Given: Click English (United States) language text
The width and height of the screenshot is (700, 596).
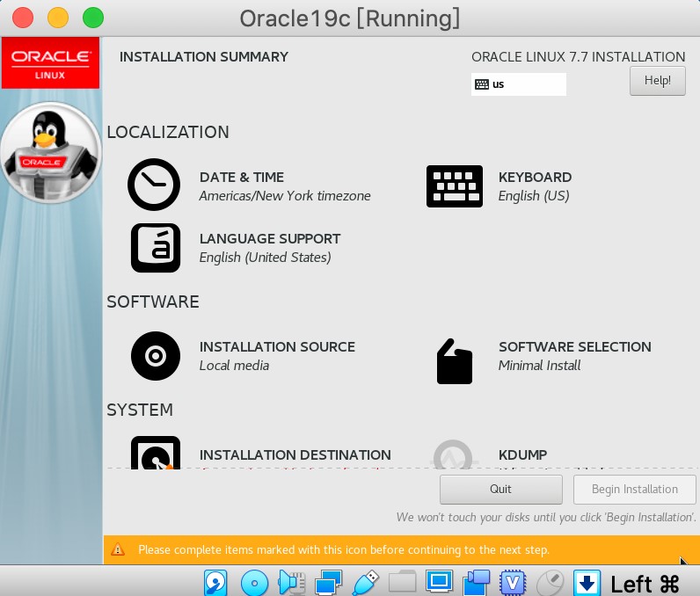Looking at the screenshot, I should pos(266,258).
